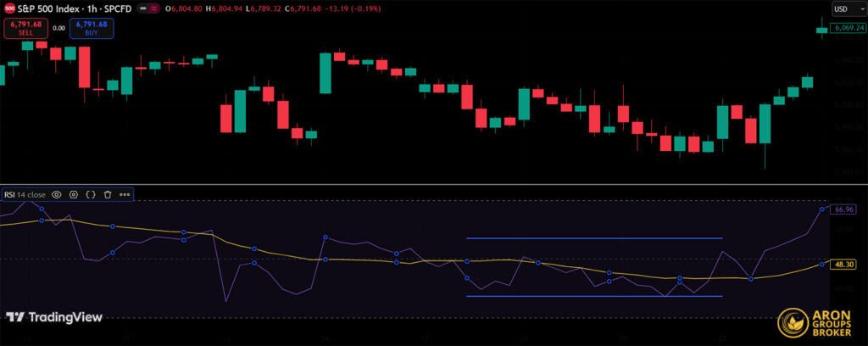Image resolution: width=868 pixels, height=346 pixels.
Task: Click the RSI 14 close indicator label
Action: (25, 194)
